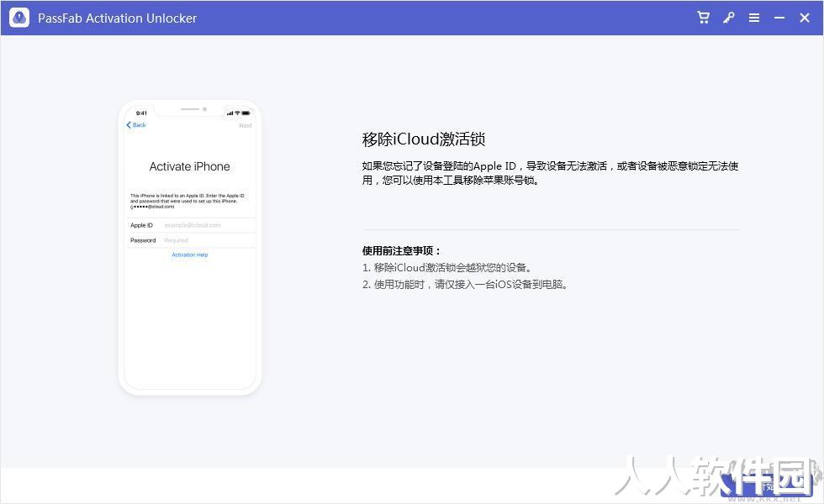The width and height of the screenshot is (824, 504).
Task: Open the shopping cart purchase icon
Action: click(x=703, y=18)
